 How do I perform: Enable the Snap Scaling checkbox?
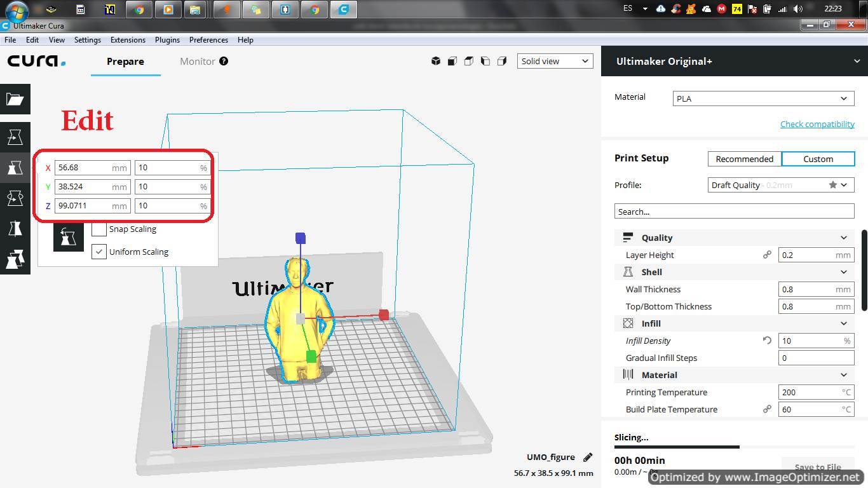[98, 229]
